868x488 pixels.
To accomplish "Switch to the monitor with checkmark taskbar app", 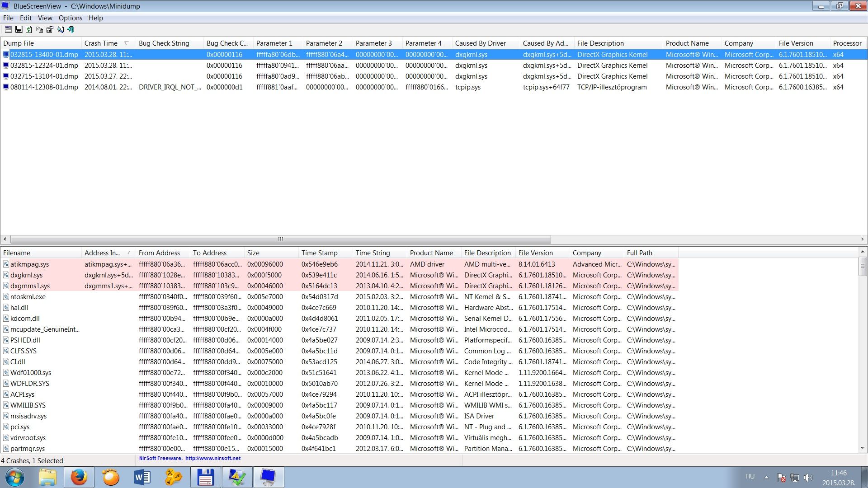I will 237,477.
